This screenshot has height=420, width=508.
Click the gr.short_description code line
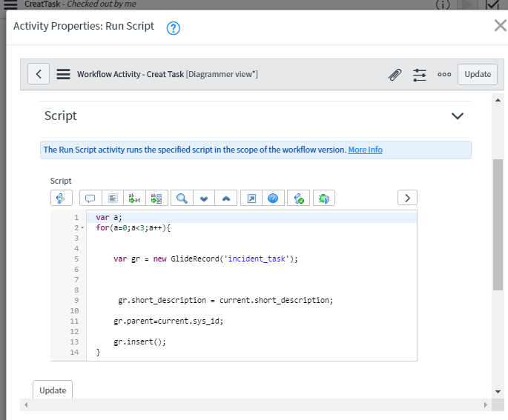pos(225,301)
